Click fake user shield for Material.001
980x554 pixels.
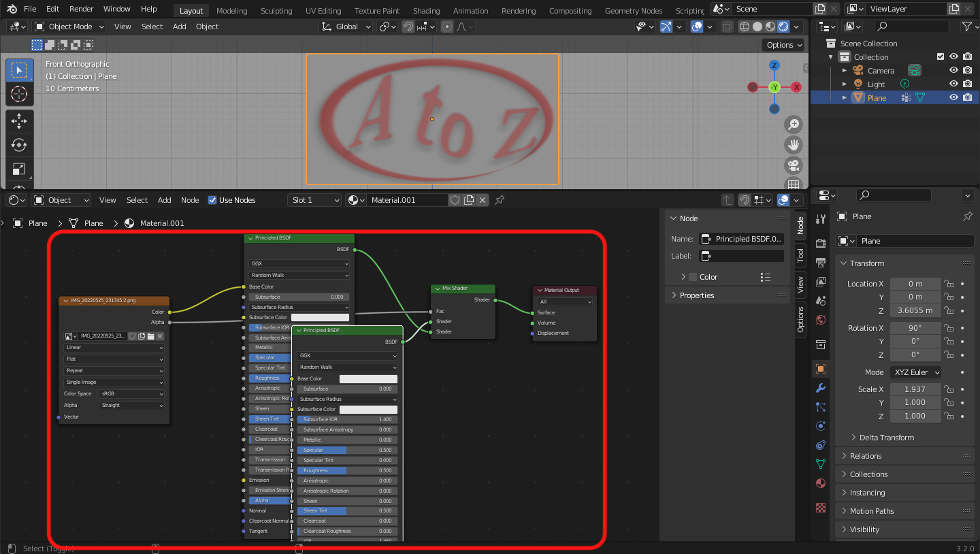click(x=455, y=200)
